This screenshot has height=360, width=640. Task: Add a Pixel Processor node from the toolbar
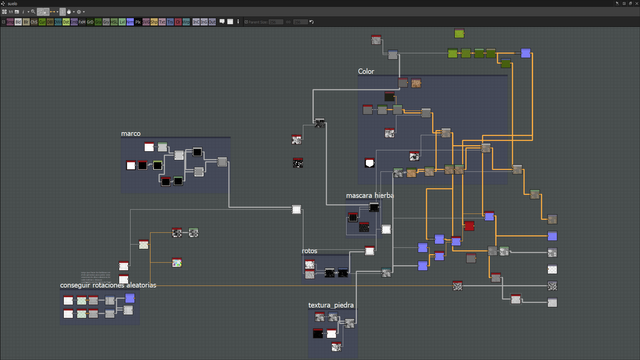138,22
